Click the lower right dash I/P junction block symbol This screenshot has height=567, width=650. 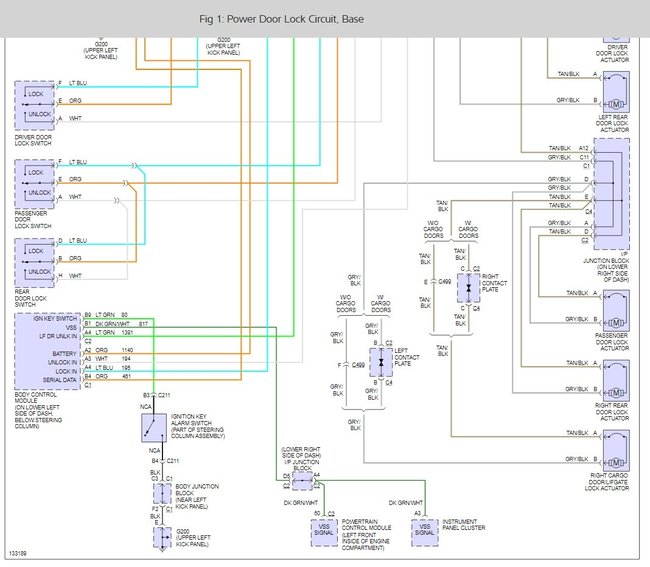pos(302,481)
